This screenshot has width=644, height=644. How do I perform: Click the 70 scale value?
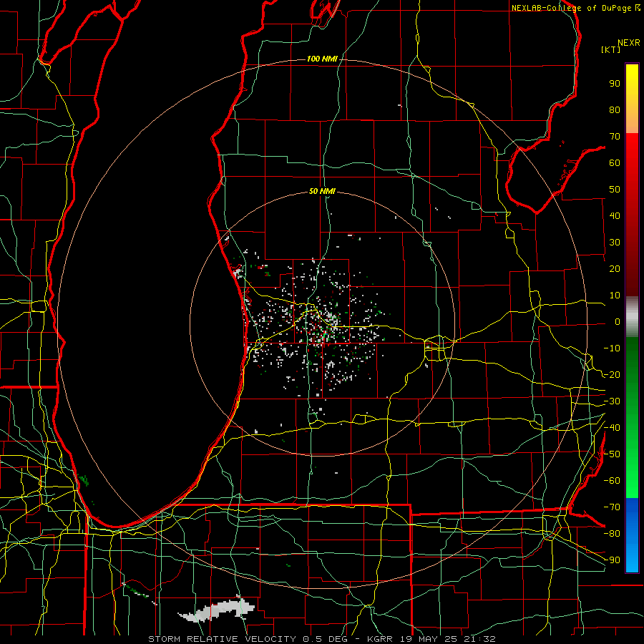coord(615,137)
